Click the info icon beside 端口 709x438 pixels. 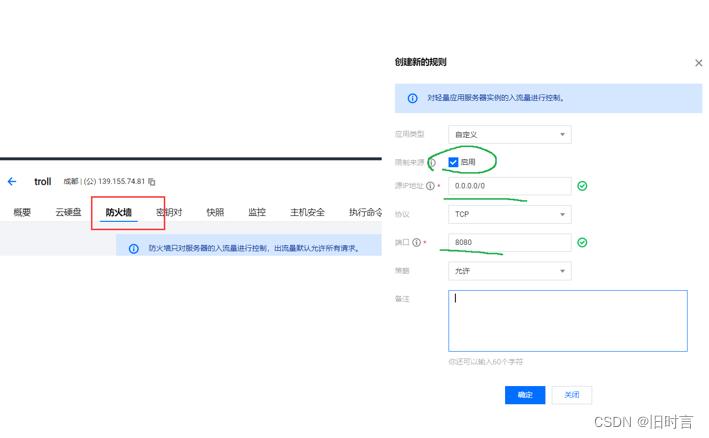(417, 242)
